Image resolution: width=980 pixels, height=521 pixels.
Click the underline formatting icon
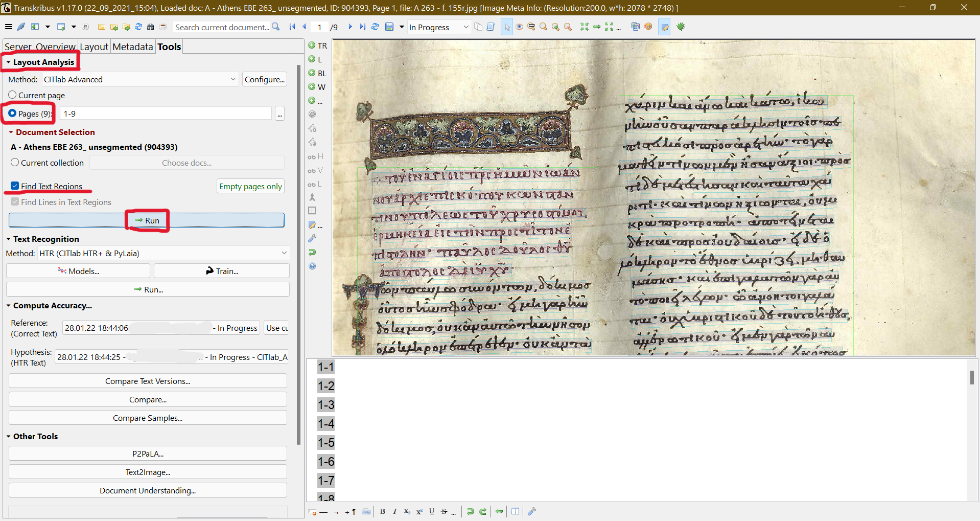tap(432, 511)
